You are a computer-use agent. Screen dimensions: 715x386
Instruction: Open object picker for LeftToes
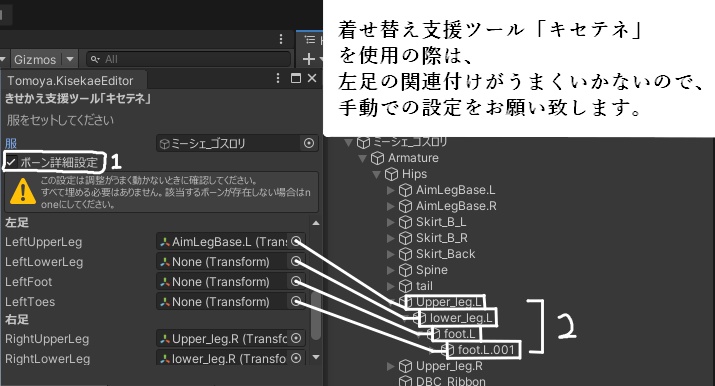pos(296,302)
